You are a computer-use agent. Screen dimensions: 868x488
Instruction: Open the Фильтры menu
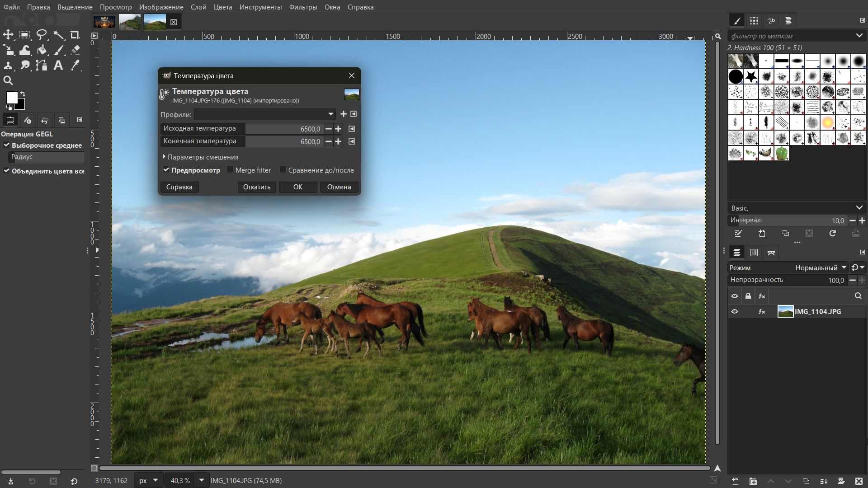[303, 7]
